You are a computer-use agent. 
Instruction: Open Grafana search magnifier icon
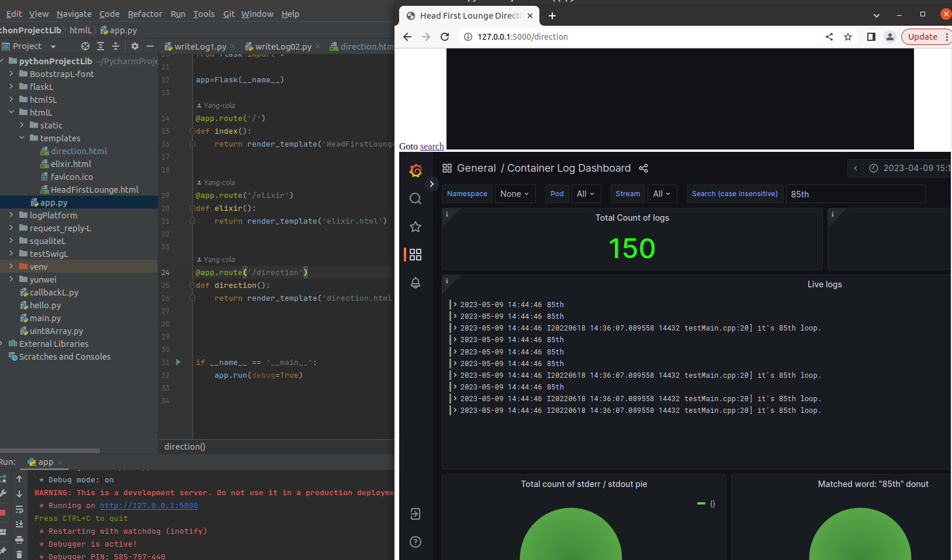point(416,199)
